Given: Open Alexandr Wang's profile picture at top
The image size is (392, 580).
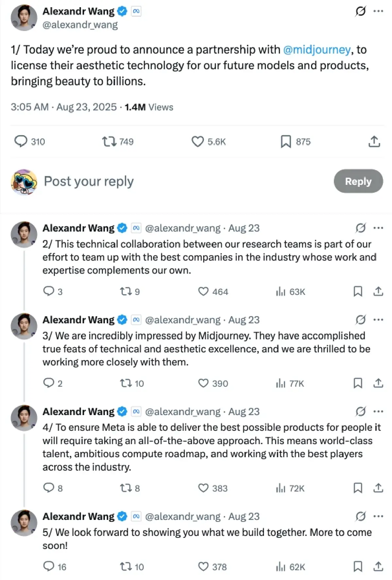Looking at the screenshot, I should (x=24, y=18).
